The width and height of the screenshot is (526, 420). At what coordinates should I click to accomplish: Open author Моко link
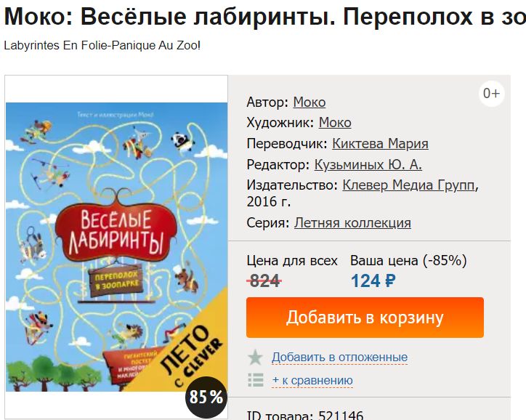tap(309, 102)
